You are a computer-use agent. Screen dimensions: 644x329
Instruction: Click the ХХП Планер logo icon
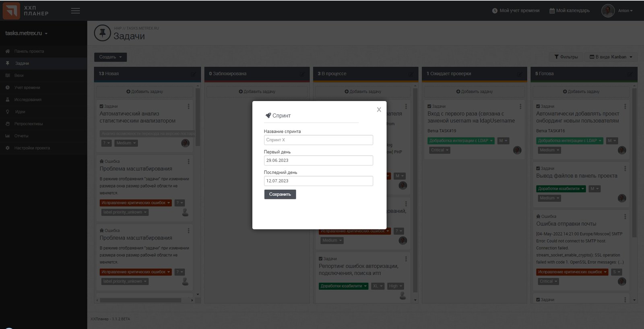(x=11, y=10)
